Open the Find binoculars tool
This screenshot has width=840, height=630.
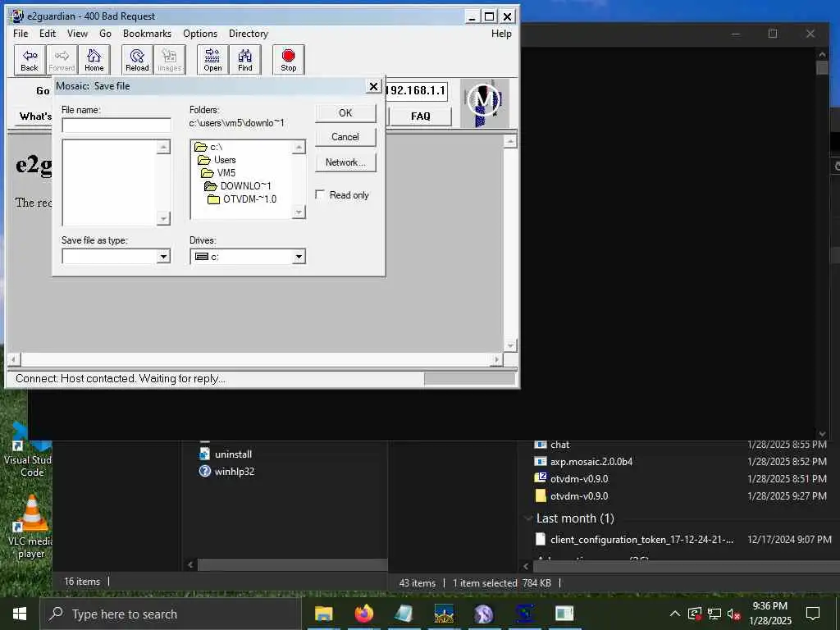point(244,59)
